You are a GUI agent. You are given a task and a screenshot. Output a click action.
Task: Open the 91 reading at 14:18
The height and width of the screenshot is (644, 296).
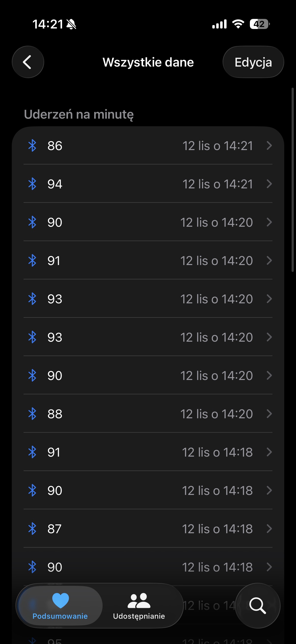point(148,452)
